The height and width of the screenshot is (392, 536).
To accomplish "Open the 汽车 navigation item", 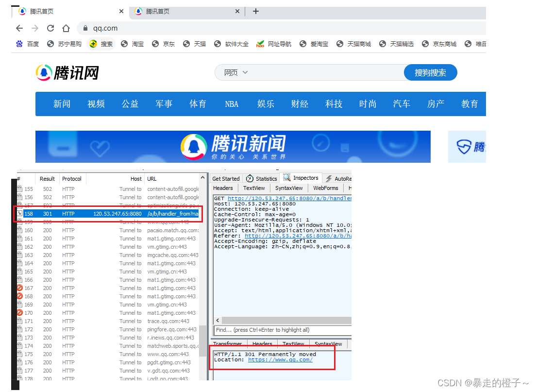I will (402, 103).
